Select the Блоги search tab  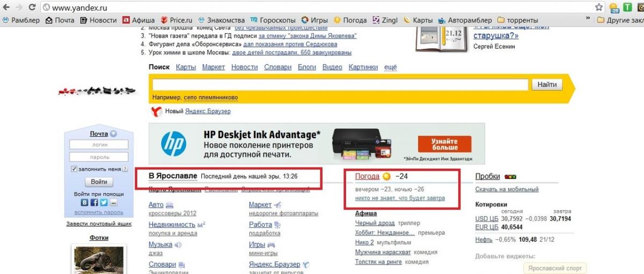tap(307, 67)
